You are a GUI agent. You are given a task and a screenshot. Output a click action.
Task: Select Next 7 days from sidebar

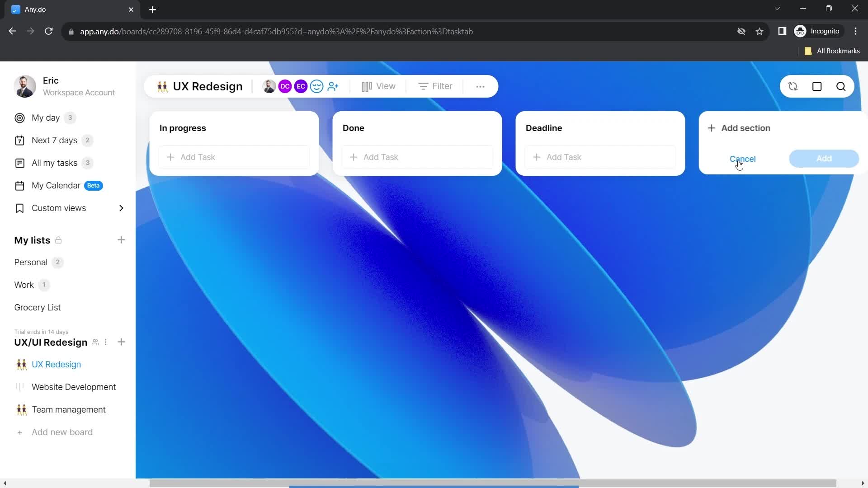click(54, 140)
